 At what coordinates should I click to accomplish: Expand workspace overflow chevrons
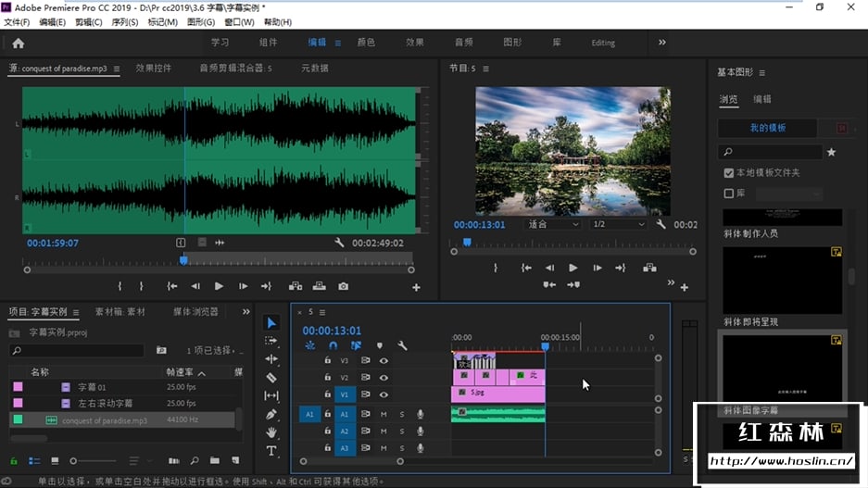(662, 42)
